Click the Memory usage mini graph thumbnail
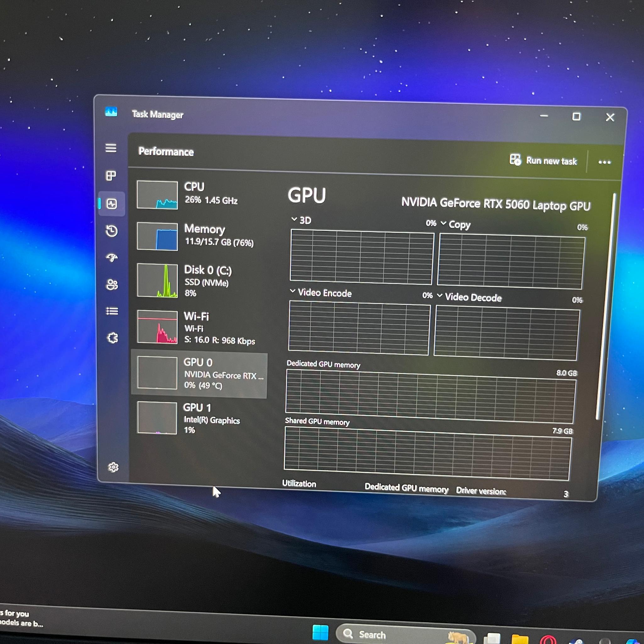This screenshot has width=644, height=644. tap(157, 236)
